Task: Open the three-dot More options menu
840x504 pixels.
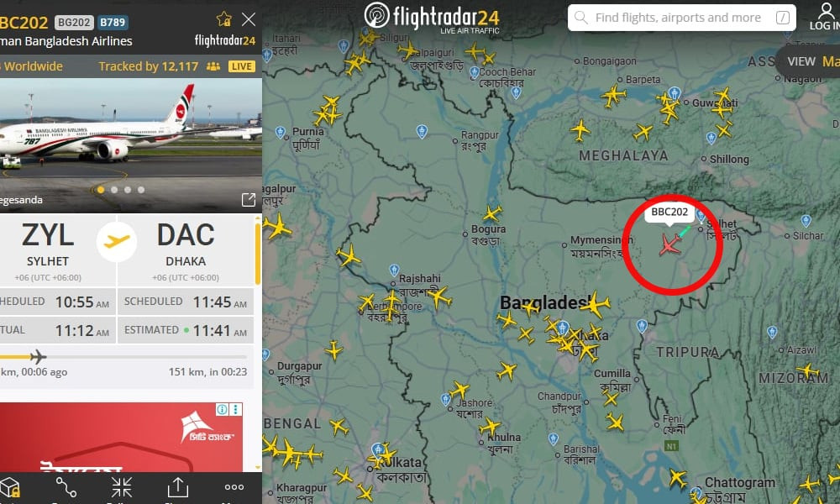Action: click(x=234, y=487)
